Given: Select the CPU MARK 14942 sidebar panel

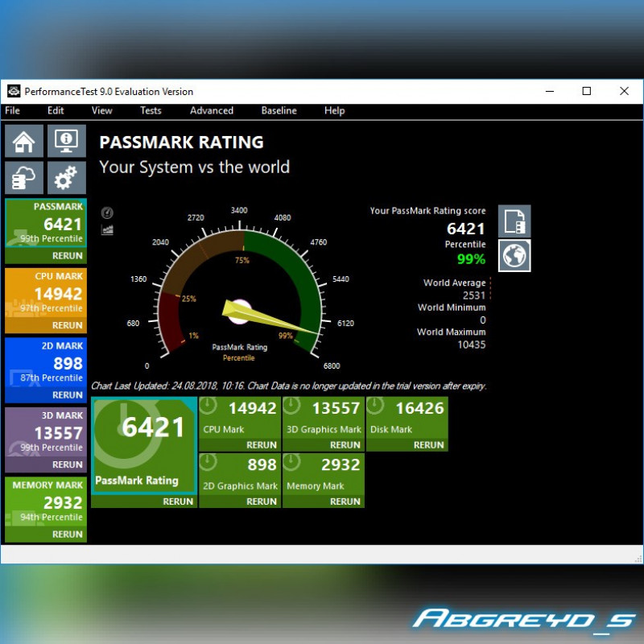Looking at the screenshot, I should (46, 292).
